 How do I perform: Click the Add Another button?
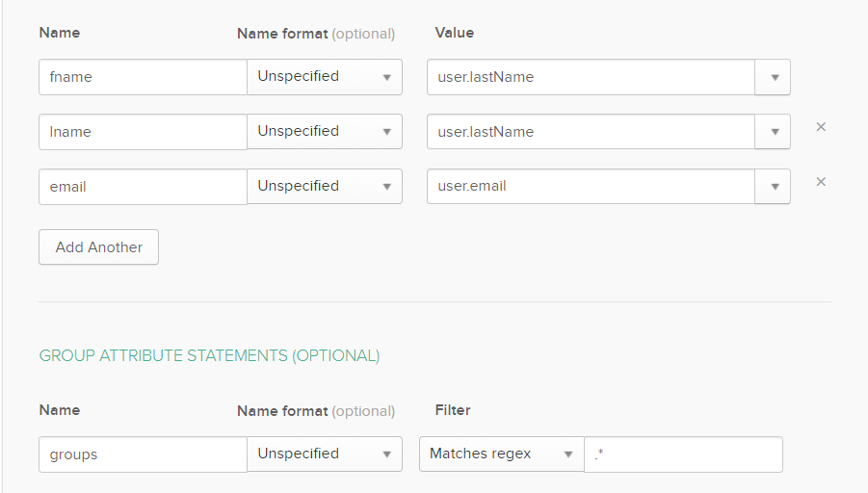tap(99, 246)
